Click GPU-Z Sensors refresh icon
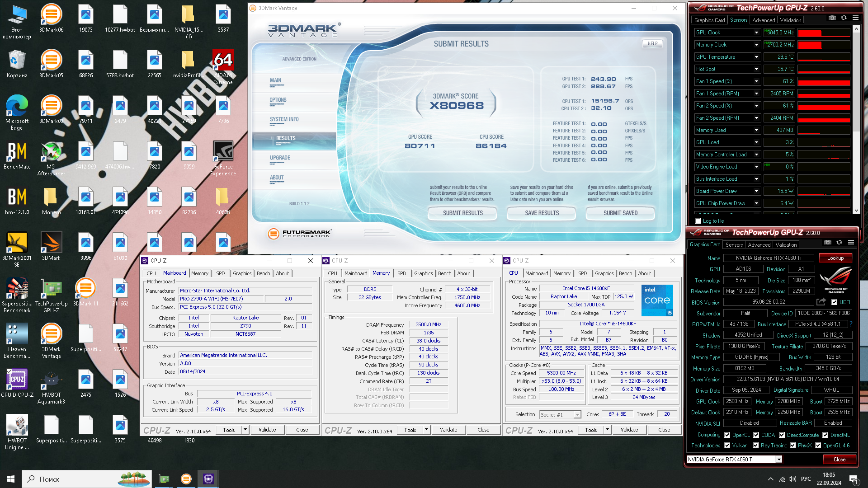 click(844, 18)
